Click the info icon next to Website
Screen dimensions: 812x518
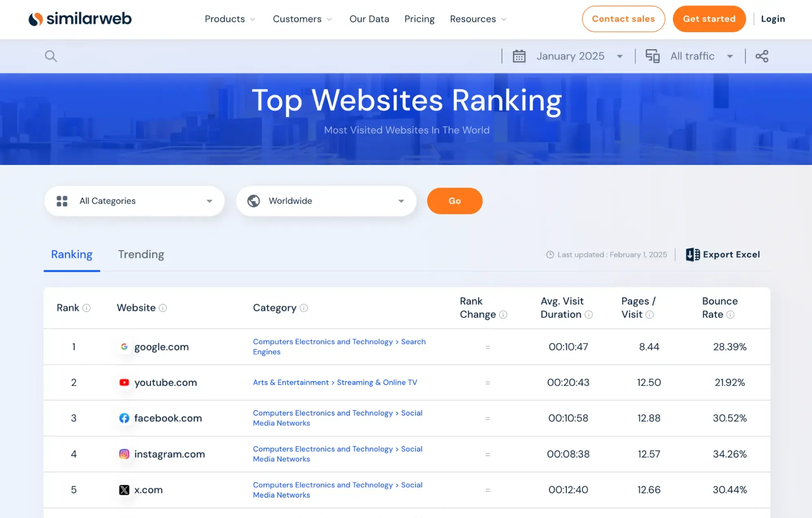[x=163, y=308]
